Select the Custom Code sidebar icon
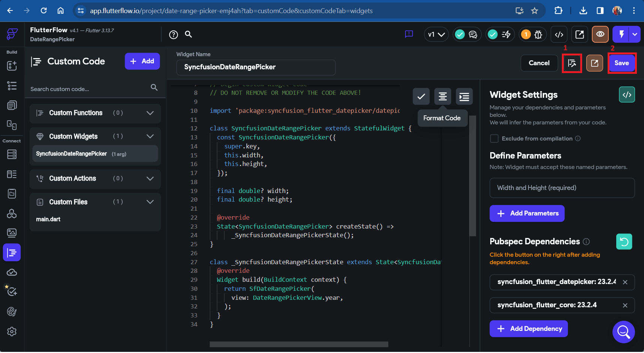This screenshot has width=644, height=353. pyautogui.click(x=12, y=253)
